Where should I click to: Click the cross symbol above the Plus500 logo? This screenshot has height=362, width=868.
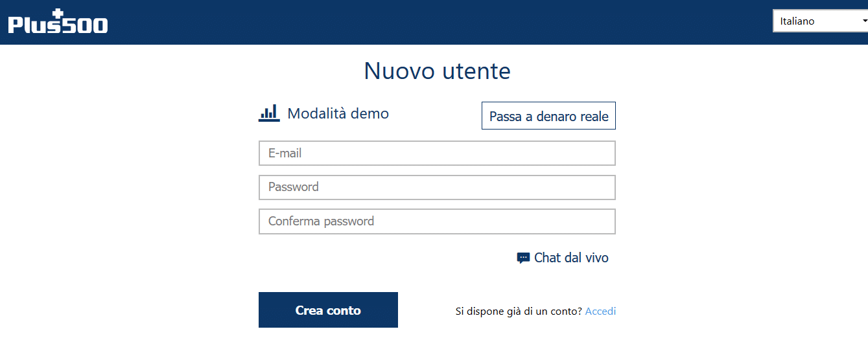[x=60, y=14]
